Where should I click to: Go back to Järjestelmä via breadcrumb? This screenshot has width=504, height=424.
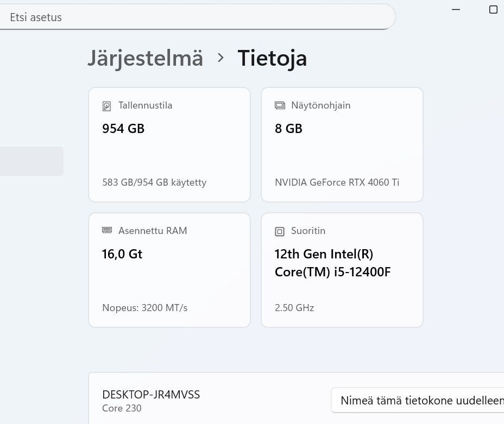145,58
